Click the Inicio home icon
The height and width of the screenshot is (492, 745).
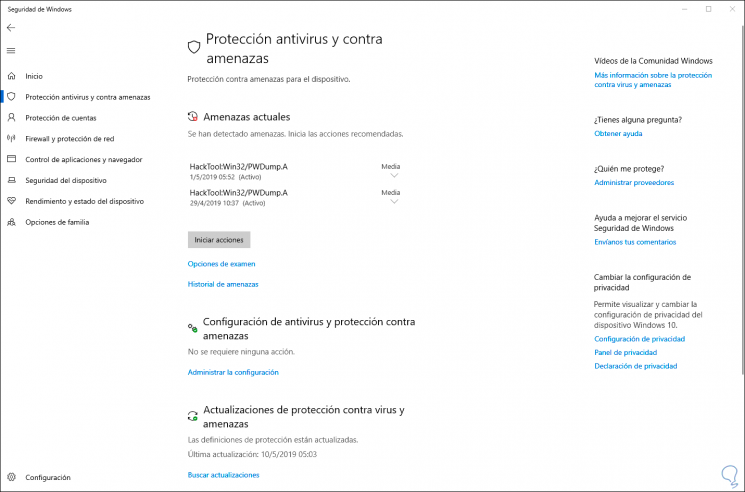(12, 76)
